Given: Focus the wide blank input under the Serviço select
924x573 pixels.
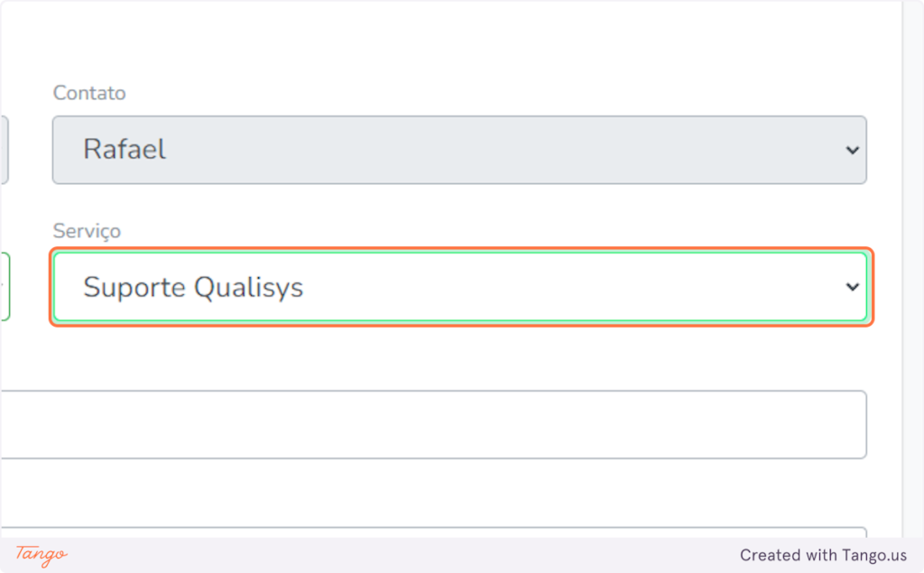Looking at the screenshot, I should 434,424.
